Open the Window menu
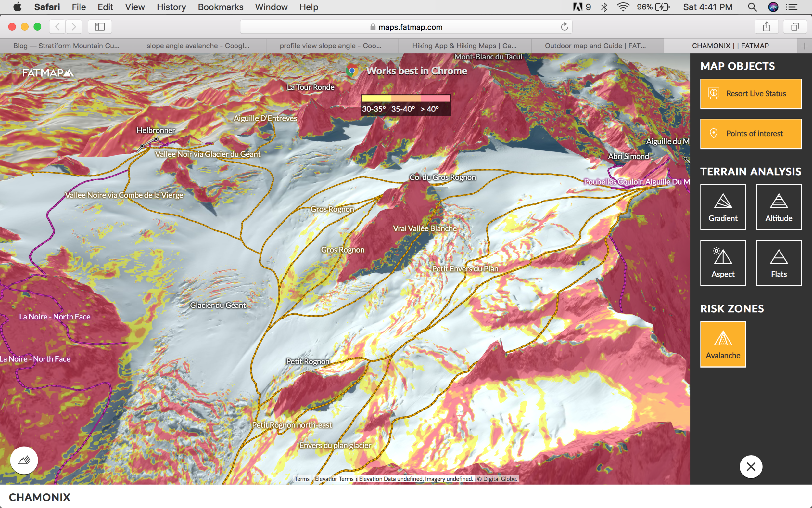The height and width of the screenshot is (508, 812). click(x=271, y=7)
